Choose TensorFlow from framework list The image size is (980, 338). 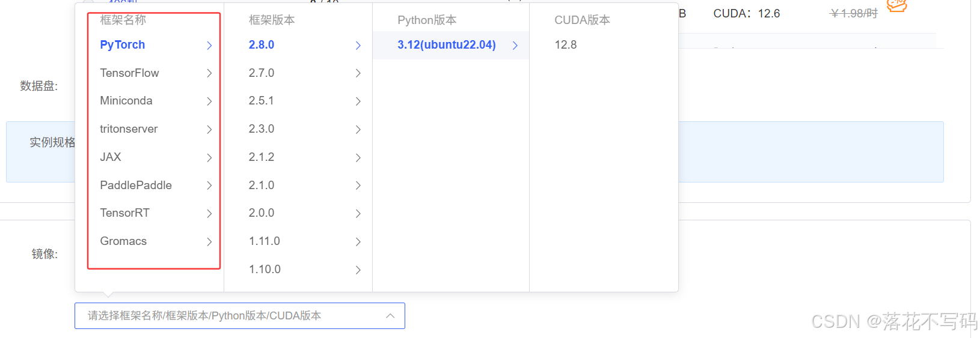pos(129,73)
